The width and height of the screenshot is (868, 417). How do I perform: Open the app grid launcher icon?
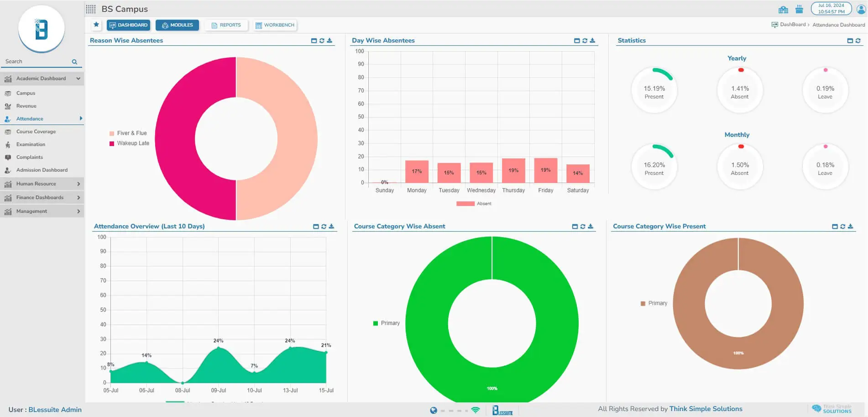[x=91, y=9]
